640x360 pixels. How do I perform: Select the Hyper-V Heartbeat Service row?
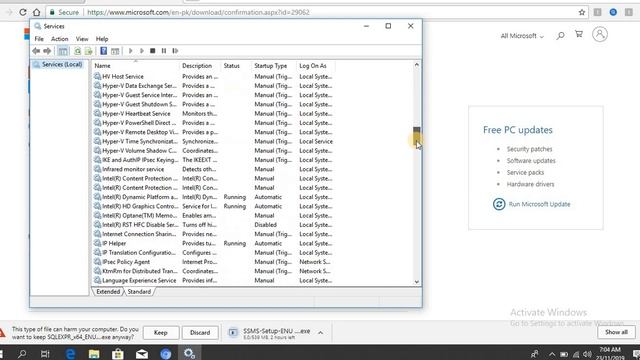(213, 113)
